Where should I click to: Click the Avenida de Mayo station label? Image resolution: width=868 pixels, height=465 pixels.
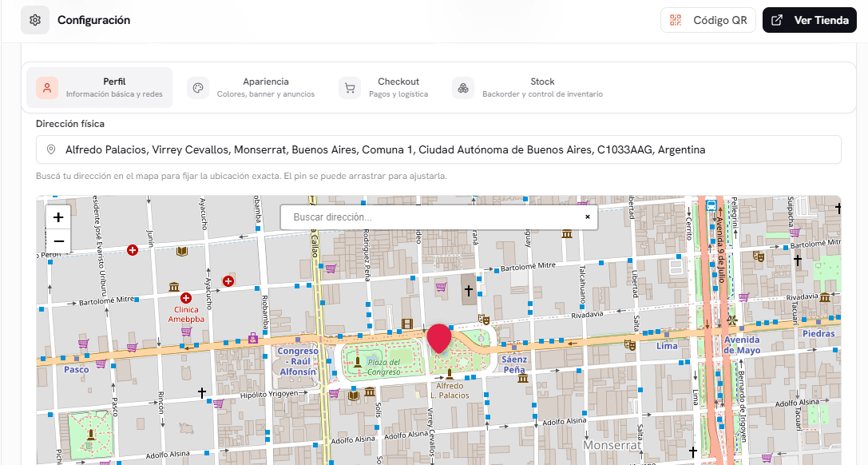pyautogui.click(x=742, y=345)
